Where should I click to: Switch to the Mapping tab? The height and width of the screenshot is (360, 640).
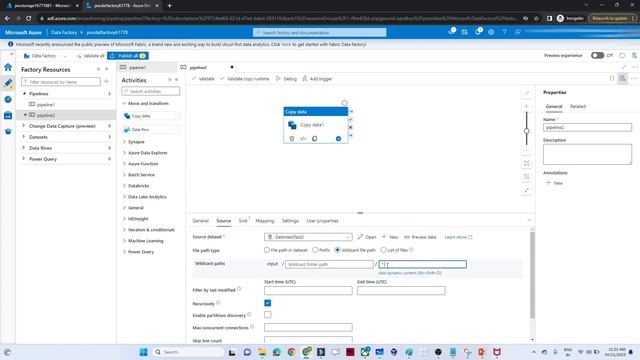[x=264, y=221]
